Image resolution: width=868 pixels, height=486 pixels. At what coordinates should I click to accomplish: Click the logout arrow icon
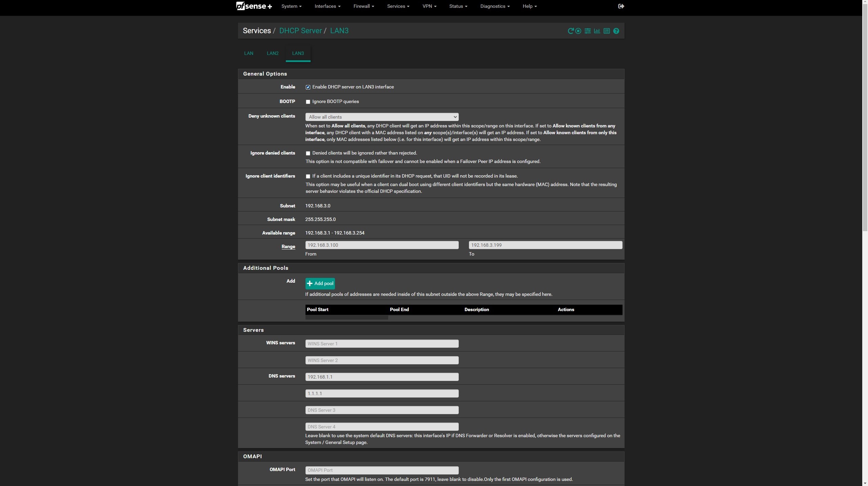tap(621, 6)
